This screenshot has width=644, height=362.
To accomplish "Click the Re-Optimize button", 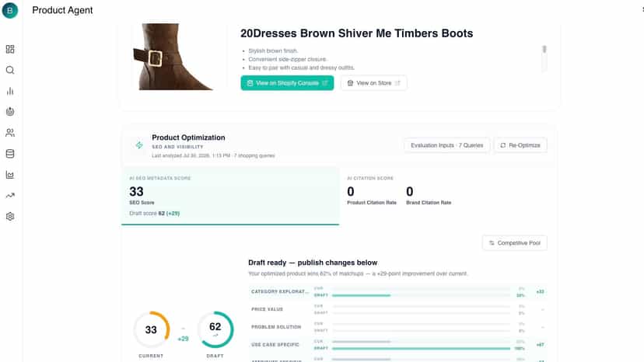I will 520,145.
